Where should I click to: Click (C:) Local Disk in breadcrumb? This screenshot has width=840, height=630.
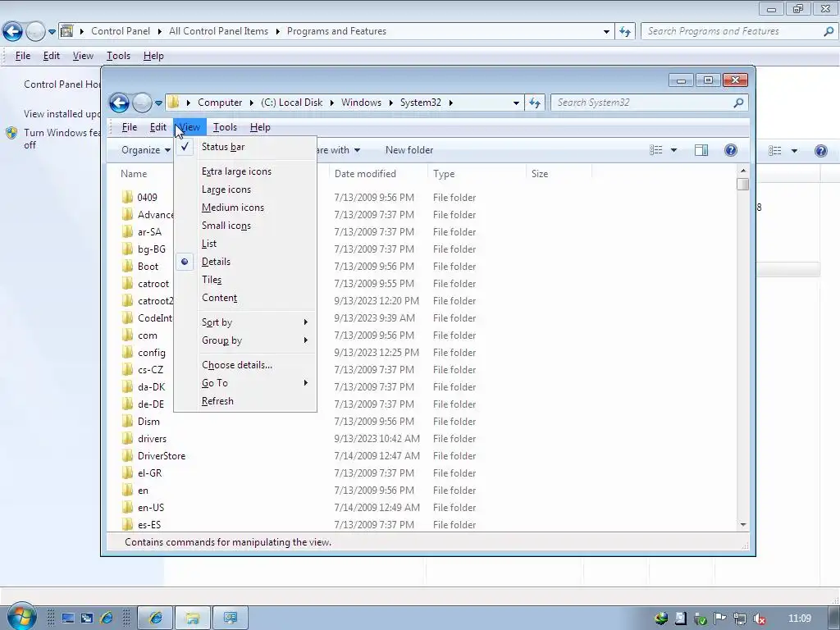(292, 103)
